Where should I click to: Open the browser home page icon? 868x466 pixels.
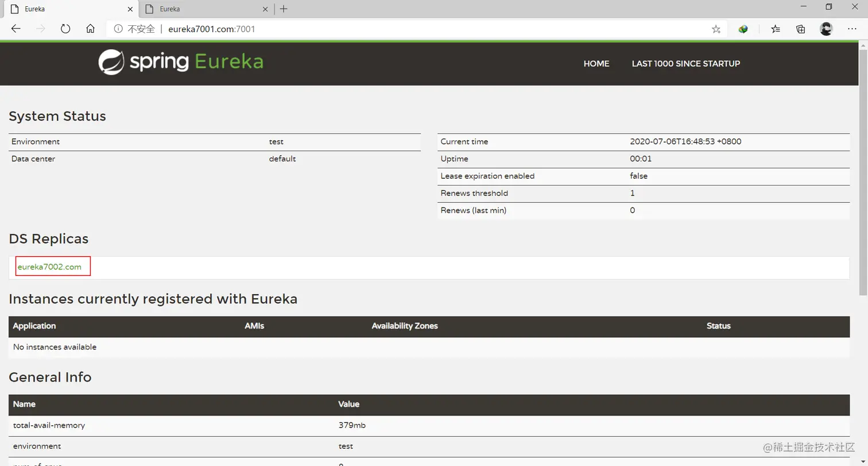[90, 29]
